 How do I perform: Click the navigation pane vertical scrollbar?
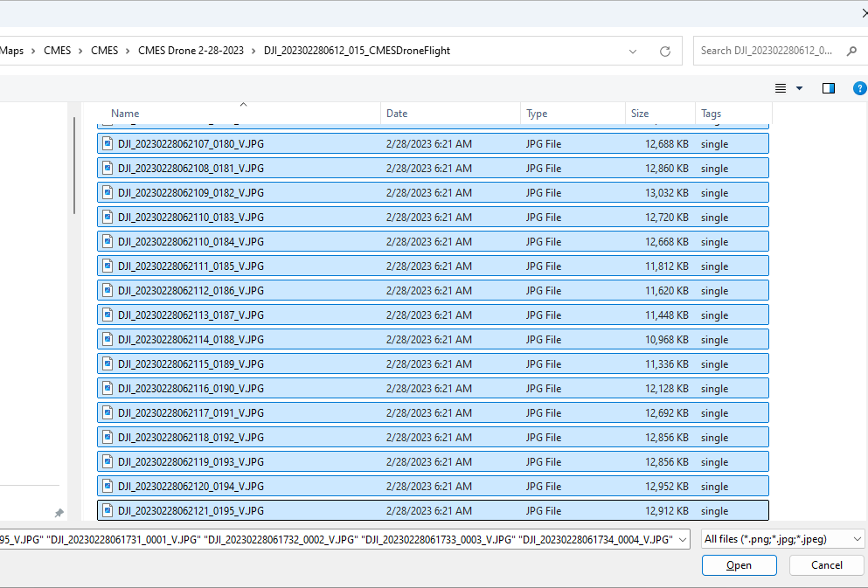pos(75,166)
